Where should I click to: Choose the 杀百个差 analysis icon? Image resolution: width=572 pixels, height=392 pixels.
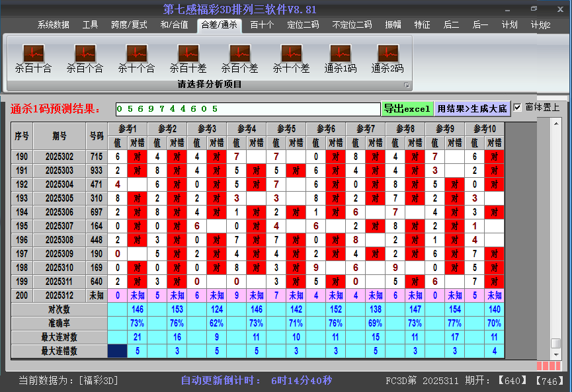coord(239,58)
